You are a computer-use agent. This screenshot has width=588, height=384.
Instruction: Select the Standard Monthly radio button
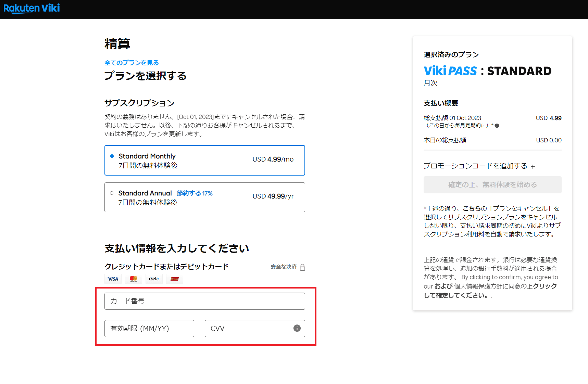pyautogui.click(x=112, y=156)
